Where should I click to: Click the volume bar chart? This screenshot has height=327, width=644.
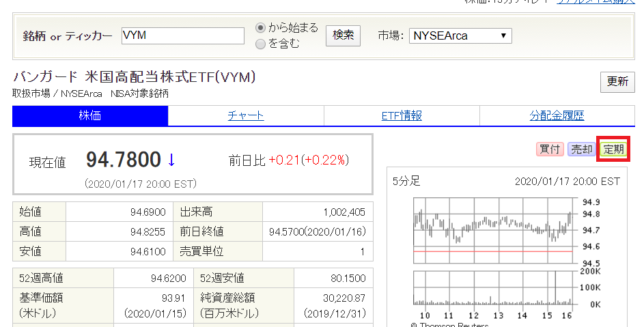coord(493,287)
